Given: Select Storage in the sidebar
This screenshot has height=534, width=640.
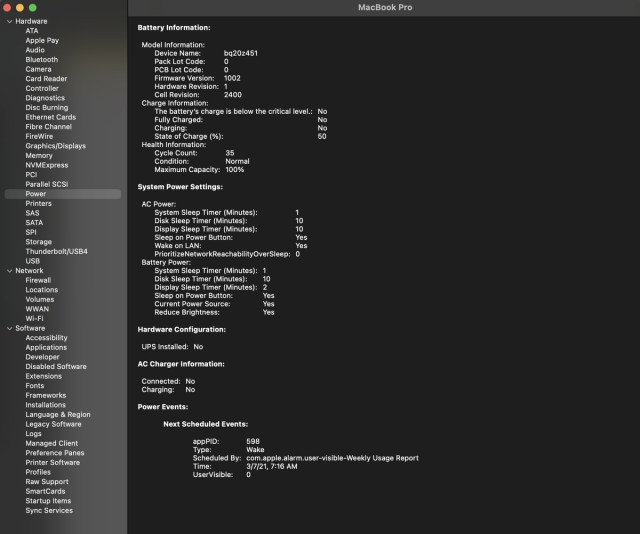Looking at the screenshot, I should [38, 242].
